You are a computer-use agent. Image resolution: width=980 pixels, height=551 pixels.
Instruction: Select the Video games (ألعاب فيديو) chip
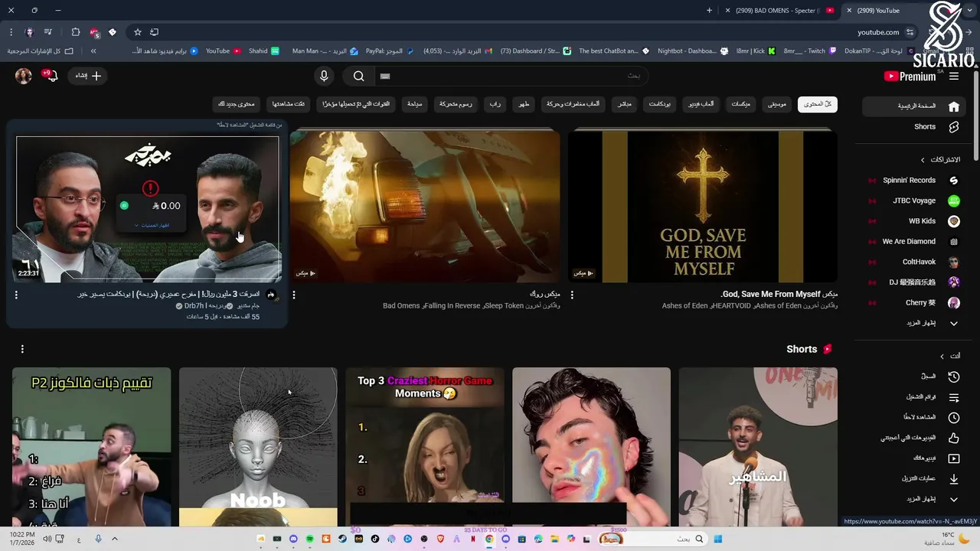pos(701,104)
